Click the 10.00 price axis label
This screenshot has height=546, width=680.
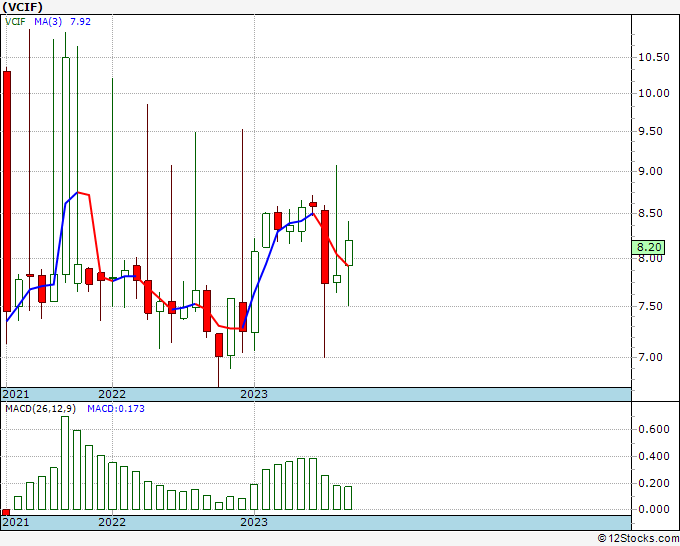click(x=653, y=93)
